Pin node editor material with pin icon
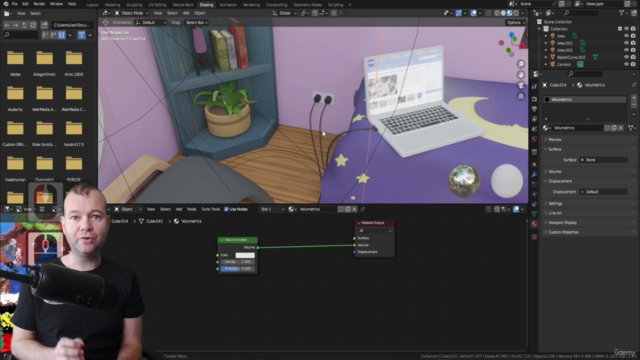The height and width of the screenshot is (360, 640). (362, 209)
